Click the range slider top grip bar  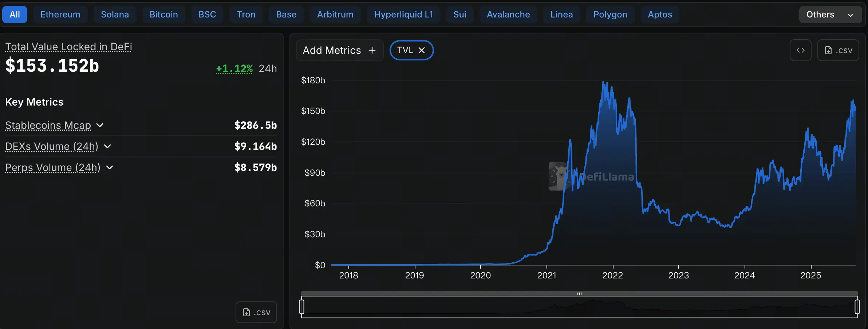pyautogui.click(x=579, y=294)
